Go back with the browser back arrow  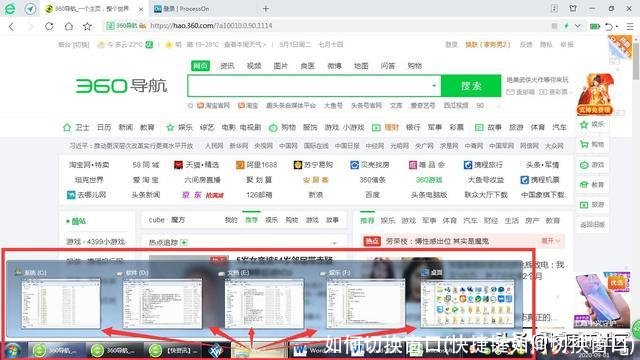[x=11, y=27]
